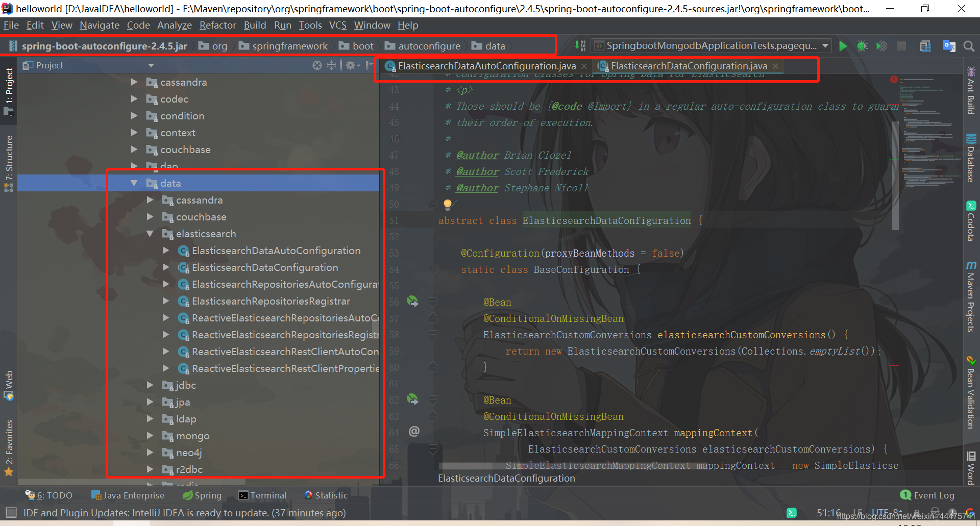Run the selected configuration with the green play icon
The height and width of the screenshot is (526, 980).
tap(843, 46)
